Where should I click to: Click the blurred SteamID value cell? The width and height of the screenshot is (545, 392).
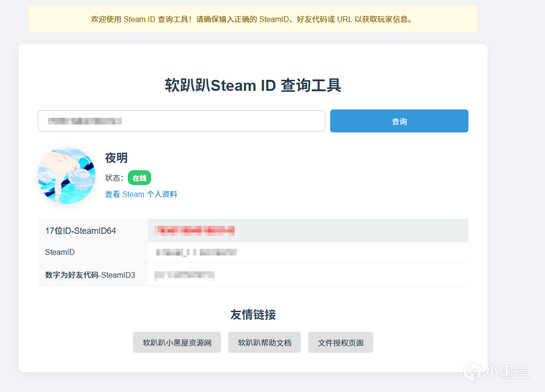[308, 252]
